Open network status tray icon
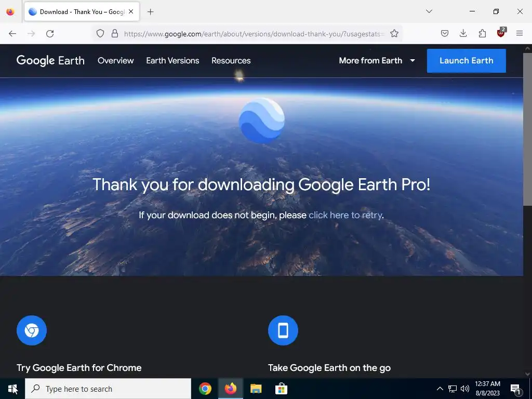The width and height of the screenshot is (532, 399). (x=453, y=389)
